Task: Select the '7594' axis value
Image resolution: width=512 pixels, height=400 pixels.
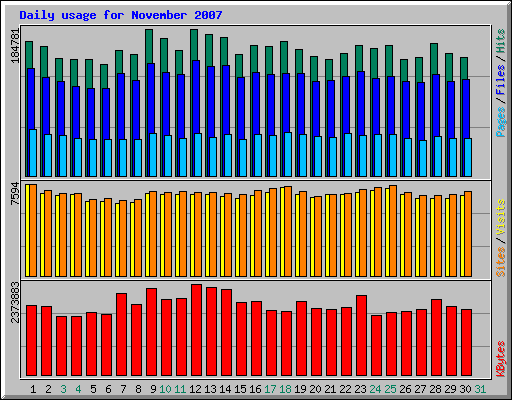Action: click(15, 193)
